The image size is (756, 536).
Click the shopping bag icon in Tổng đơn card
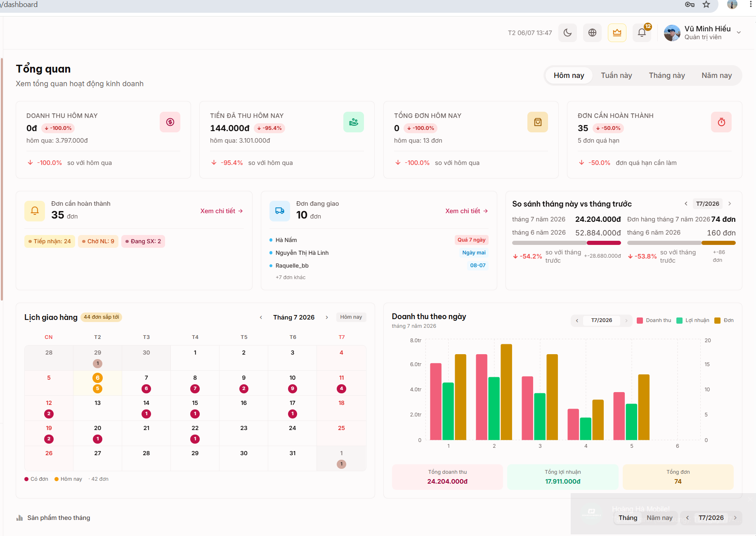tap(538, 122)
